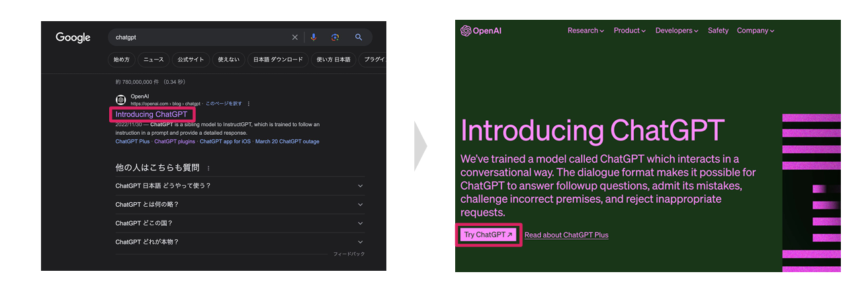Open the three-dot menu beside the OpenAI result
This screenshot has width=868, height=286.
[x=249, y=104]
